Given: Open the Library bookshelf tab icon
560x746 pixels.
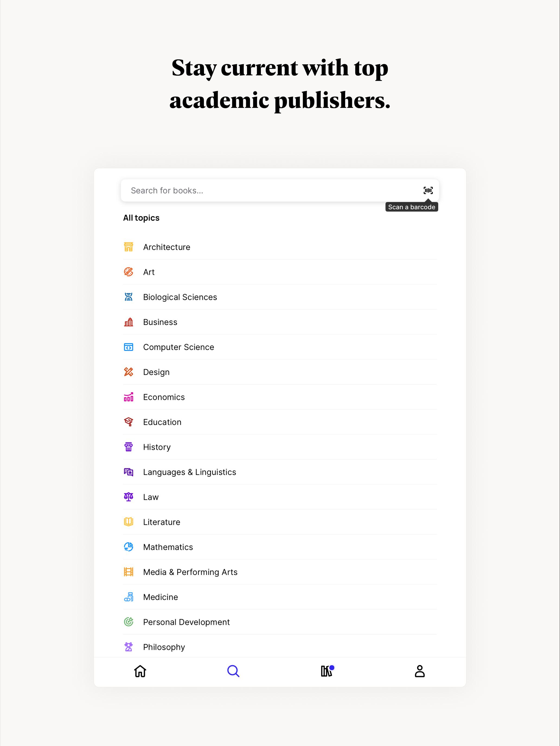Looking at the screenshot, I should click(327, 671).
